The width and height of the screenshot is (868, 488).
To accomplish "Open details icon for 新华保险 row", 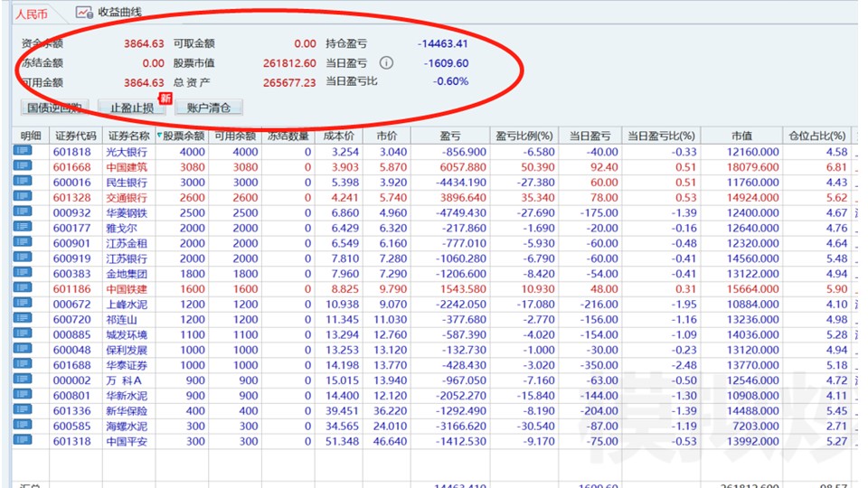I will pos(22,408).
